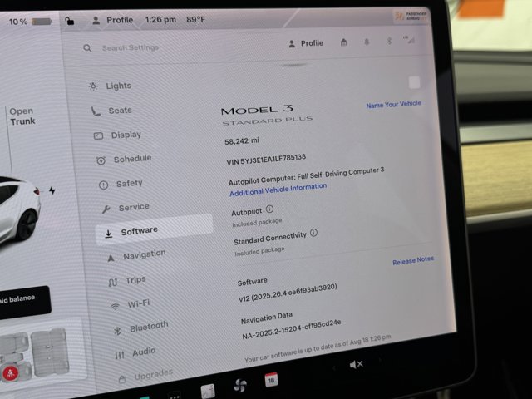Open the Audio settings menu
This screenshot has width=532, height=399.
pyautogui.click(x=135, y=352)
